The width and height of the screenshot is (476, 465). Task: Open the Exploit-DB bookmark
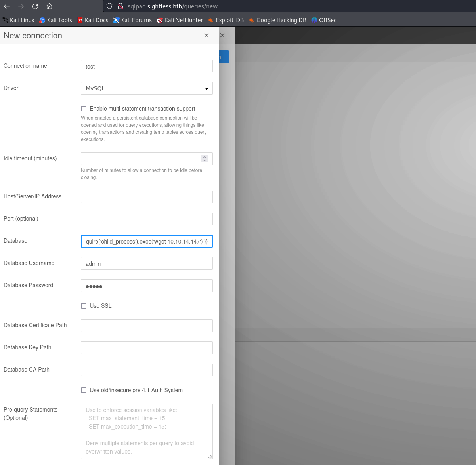[226, 20]
